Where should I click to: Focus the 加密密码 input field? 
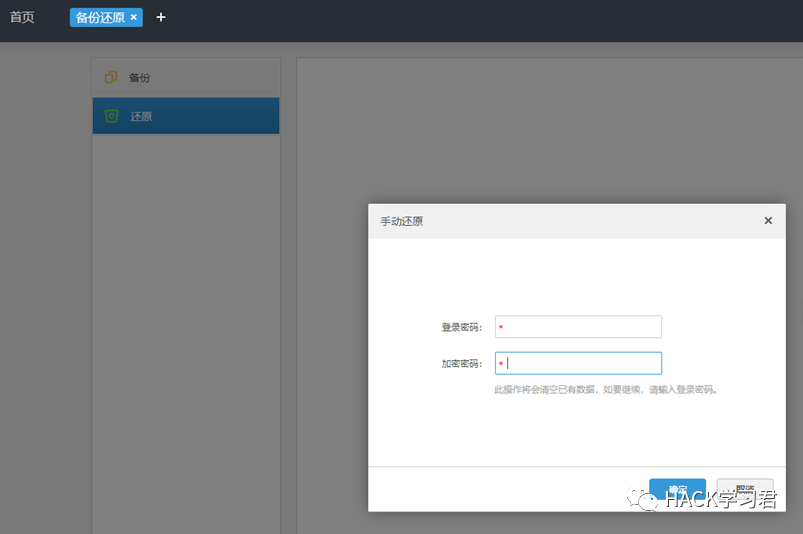(x=578, y=364)
